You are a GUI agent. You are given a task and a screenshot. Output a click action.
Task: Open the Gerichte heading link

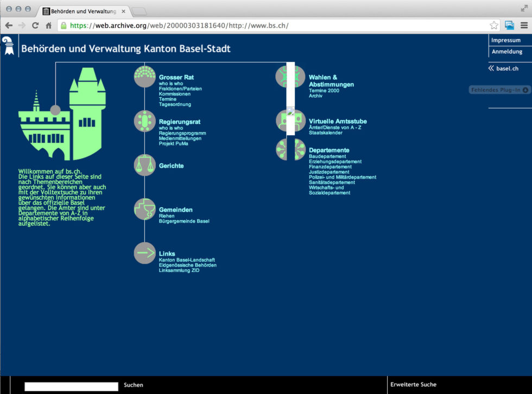[172, 166]
